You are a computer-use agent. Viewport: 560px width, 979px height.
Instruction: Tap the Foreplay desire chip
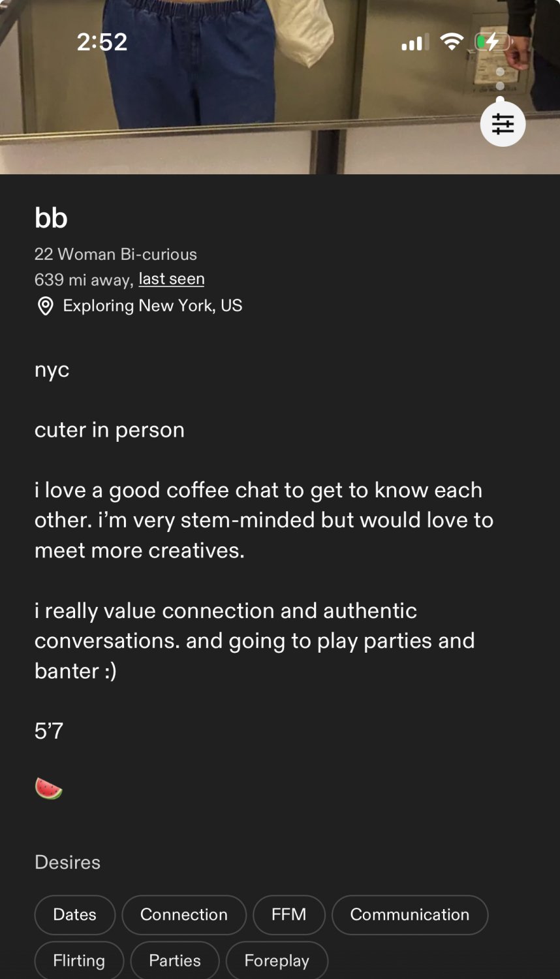pyautogui.click(x=277, y=961)
